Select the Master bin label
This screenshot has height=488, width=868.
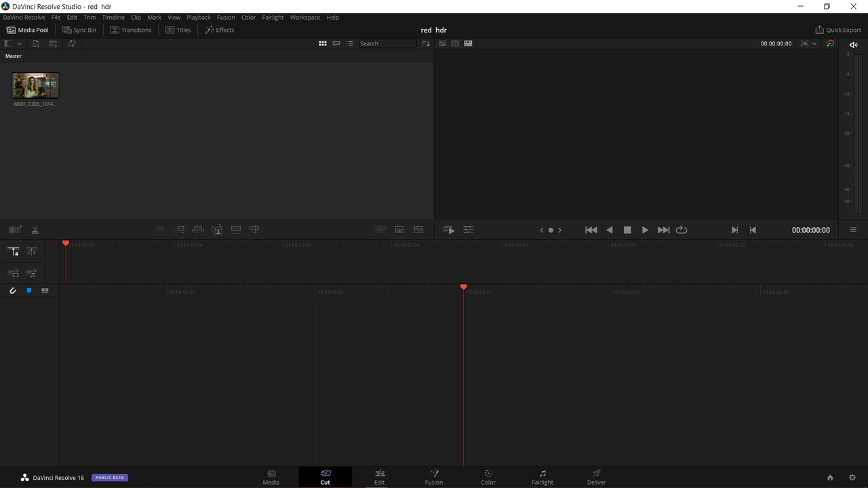14,56
